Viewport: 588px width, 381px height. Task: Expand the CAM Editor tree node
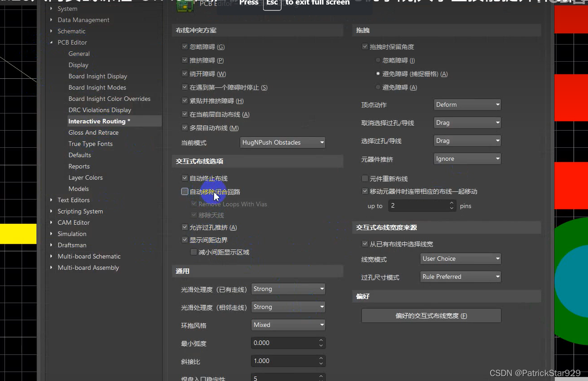[51, 222]
